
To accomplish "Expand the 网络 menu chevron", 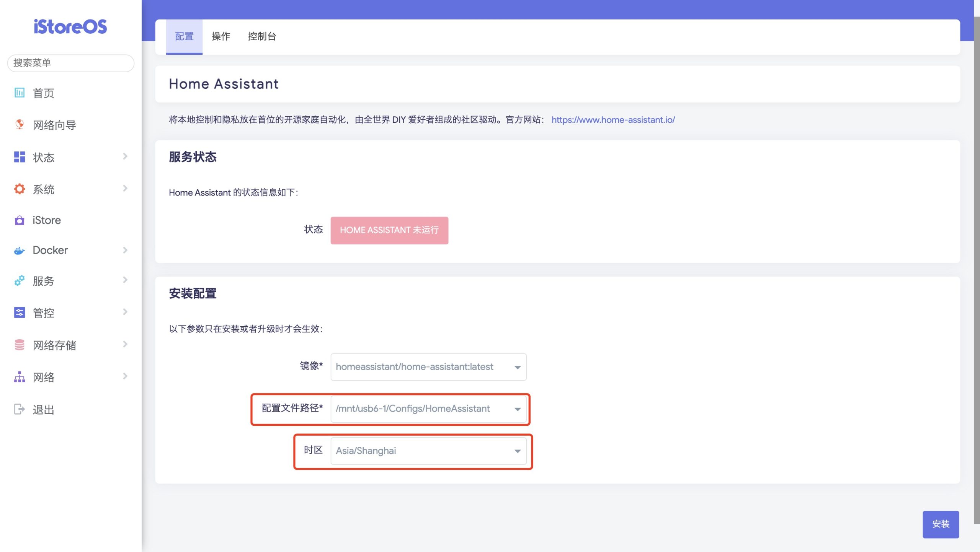I will (125, 376).
